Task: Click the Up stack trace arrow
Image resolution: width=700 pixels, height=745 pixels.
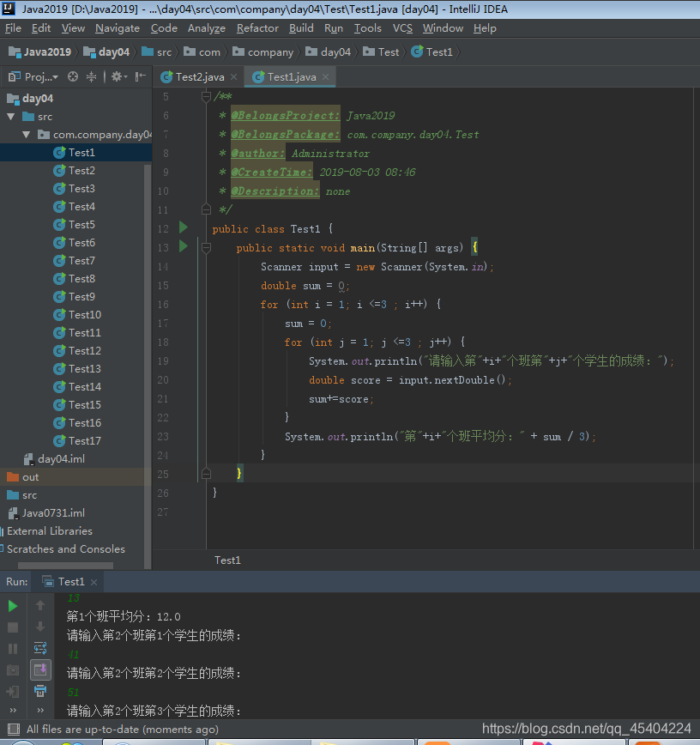Action: click(x=40, y=605)
